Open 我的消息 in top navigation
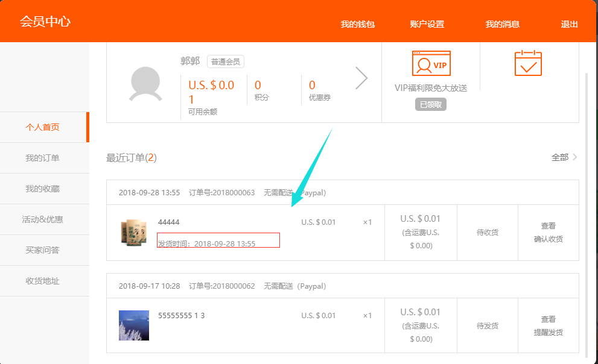This screenshot has width=598, height=364. pos(503,24)
